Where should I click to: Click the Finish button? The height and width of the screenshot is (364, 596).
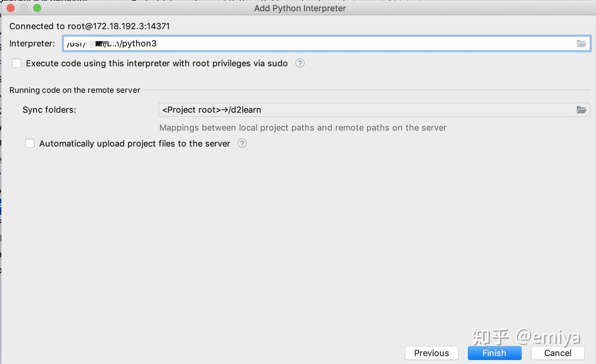494,353
